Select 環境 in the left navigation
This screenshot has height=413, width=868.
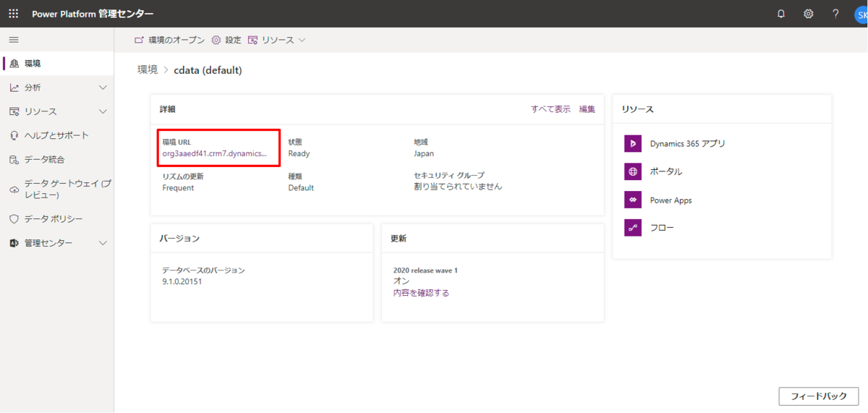[x=56, y=64]
